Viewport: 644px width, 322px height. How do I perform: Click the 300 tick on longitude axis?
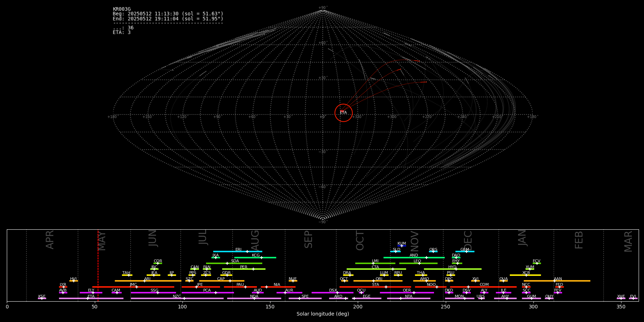tap(533, 307)
